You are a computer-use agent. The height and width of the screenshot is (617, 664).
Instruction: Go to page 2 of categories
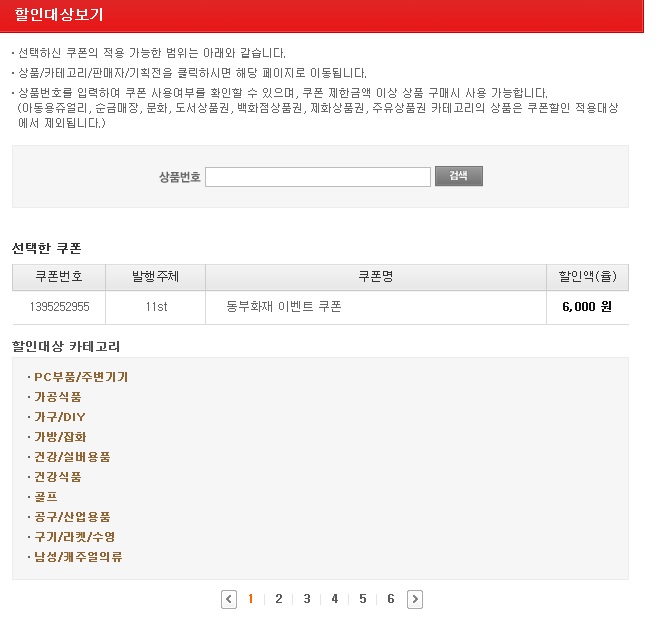coord(278,599)
